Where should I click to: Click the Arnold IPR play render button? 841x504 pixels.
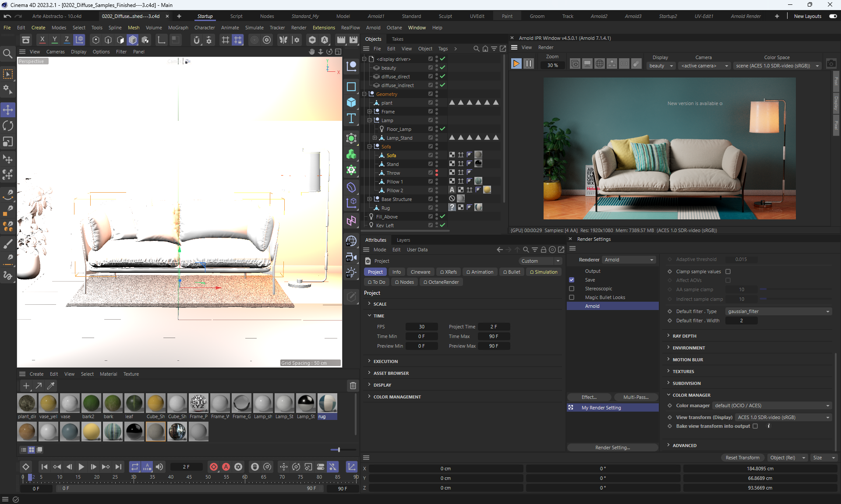coord(516,64)
